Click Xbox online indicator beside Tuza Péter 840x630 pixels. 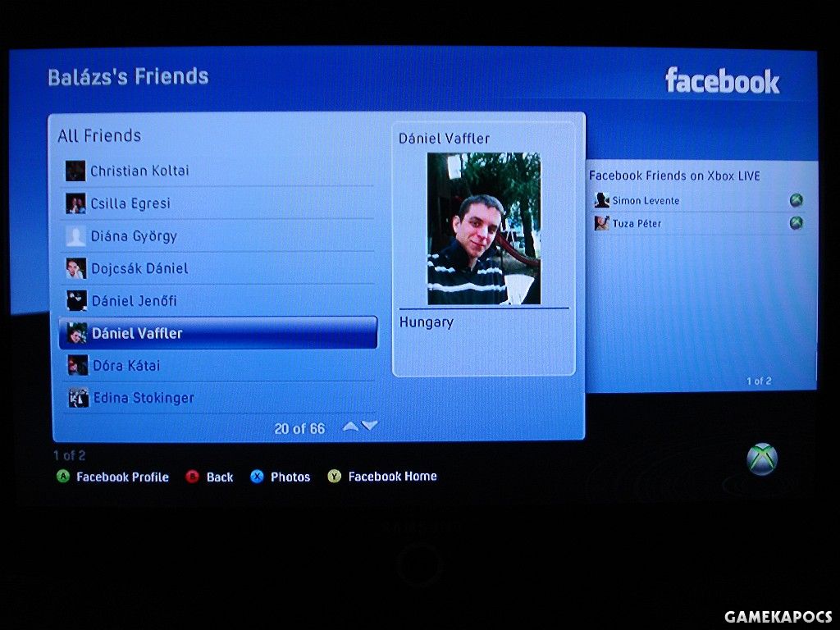click(x=796, y=223)
